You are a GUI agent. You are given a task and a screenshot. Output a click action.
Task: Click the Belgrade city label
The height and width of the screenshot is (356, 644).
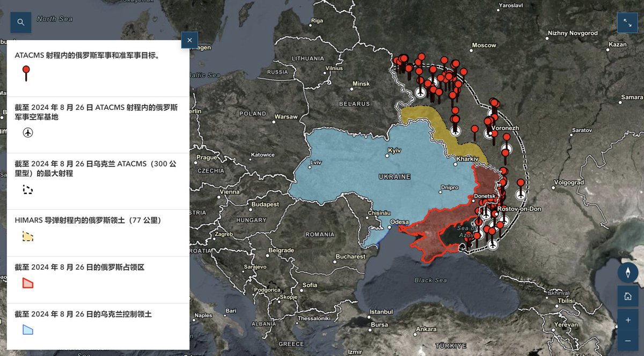281,250
